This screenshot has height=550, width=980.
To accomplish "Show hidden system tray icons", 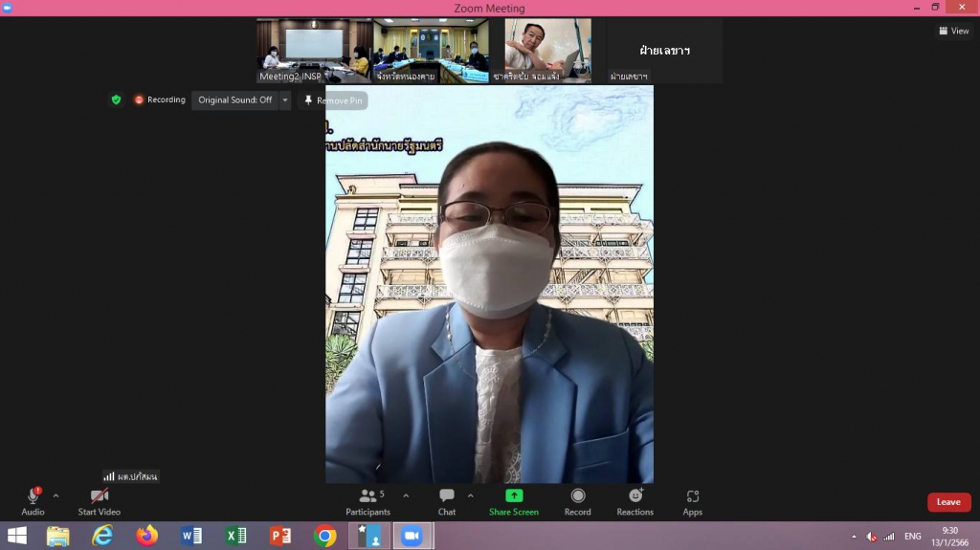I will pyautogui.click(x=854, y=537).
